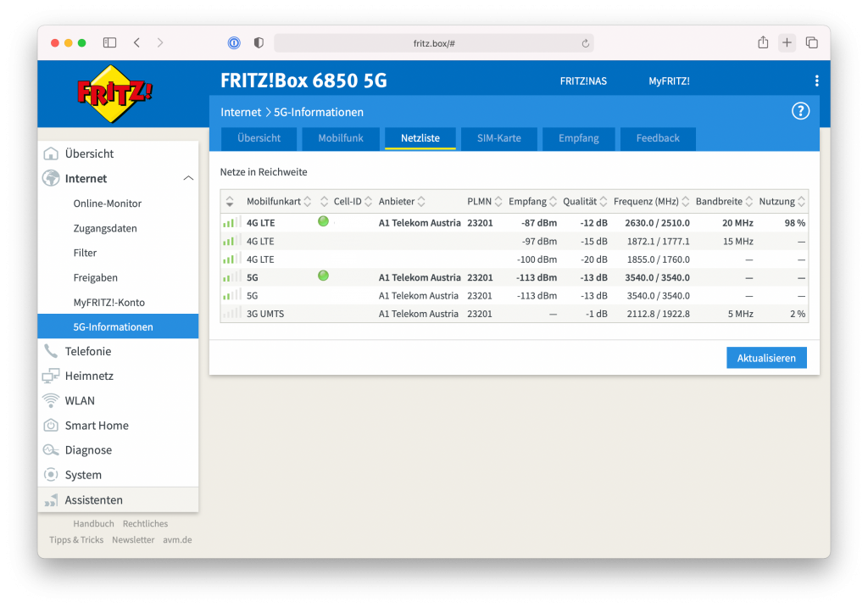
Task: Open Online-Monitor in sidebar
Action: pos(108,204)
